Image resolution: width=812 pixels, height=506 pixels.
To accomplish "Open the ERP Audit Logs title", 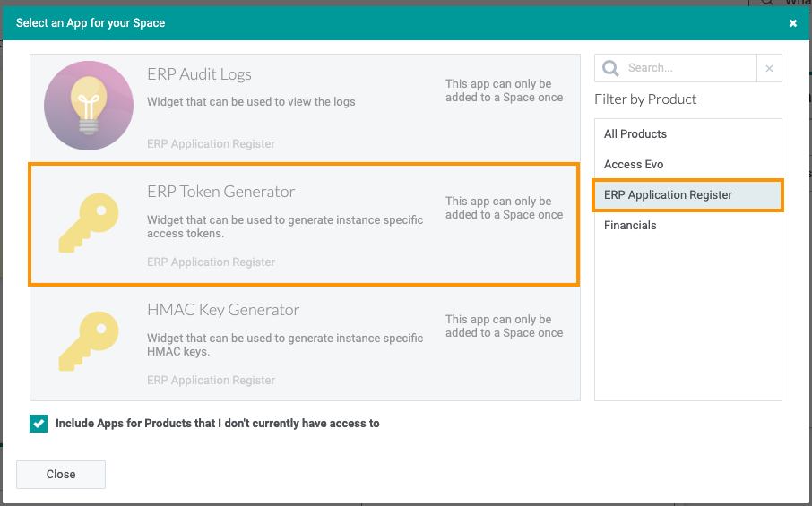I will click(199, 74).
